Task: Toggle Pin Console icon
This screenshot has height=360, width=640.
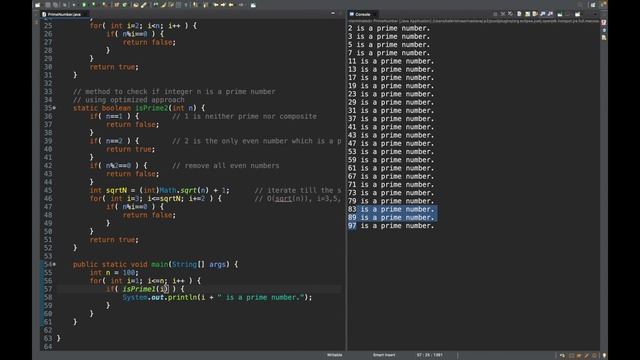Action: point(560,14)
